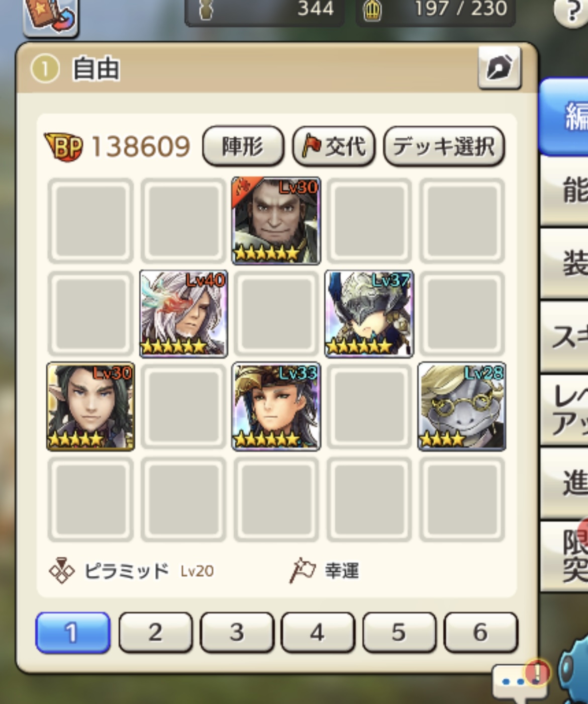Switch to deck tab 2
588x704 pixels.
(155, 633)
